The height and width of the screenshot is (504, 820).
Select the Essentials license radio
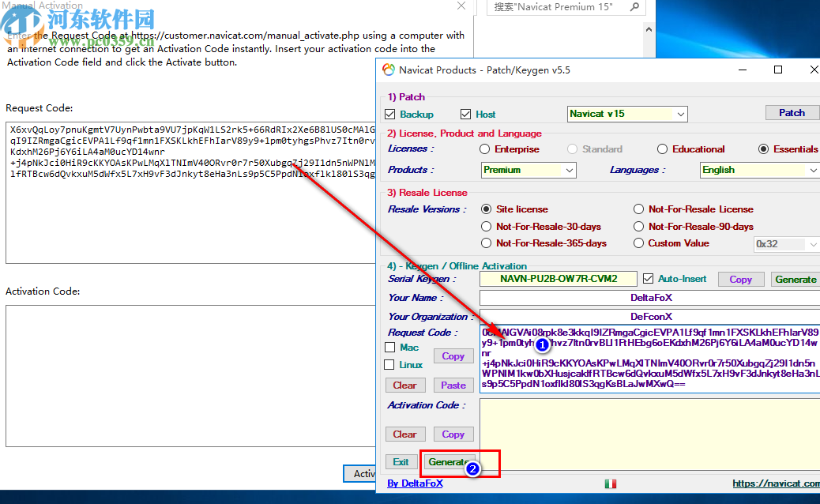pyautogui.click(x=764, y=149)
